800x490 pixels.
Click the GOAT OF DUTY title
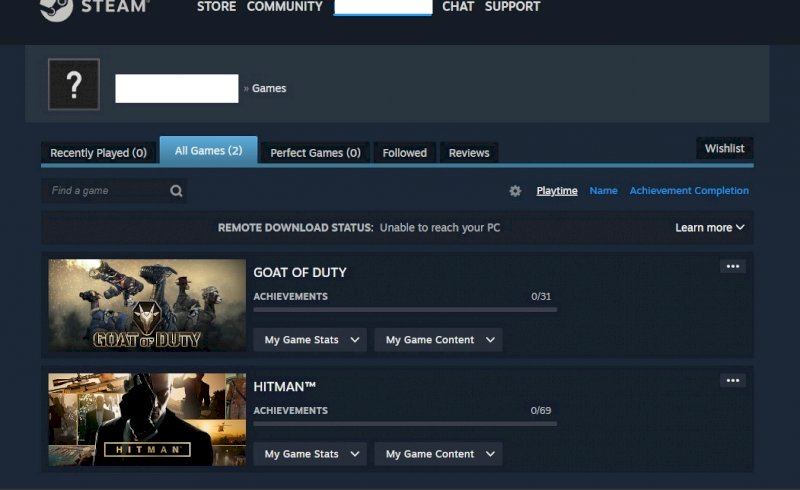(x=300, y=273)
